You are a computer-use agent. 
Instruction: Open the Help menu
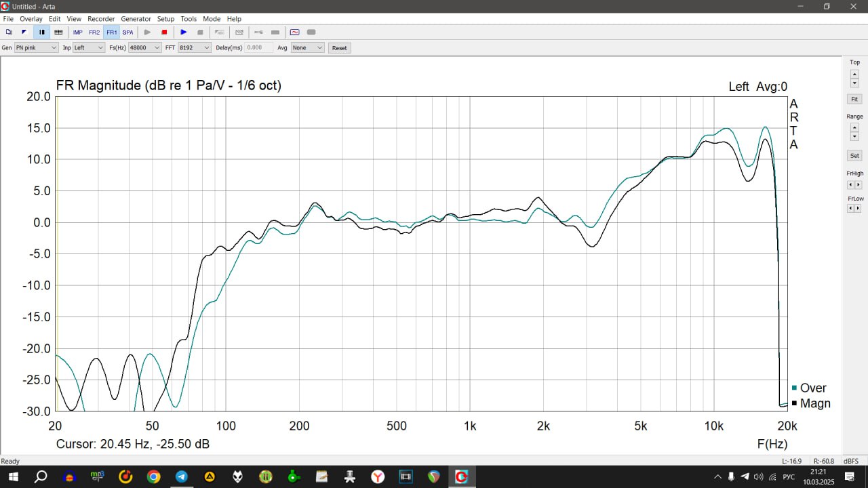234,19
